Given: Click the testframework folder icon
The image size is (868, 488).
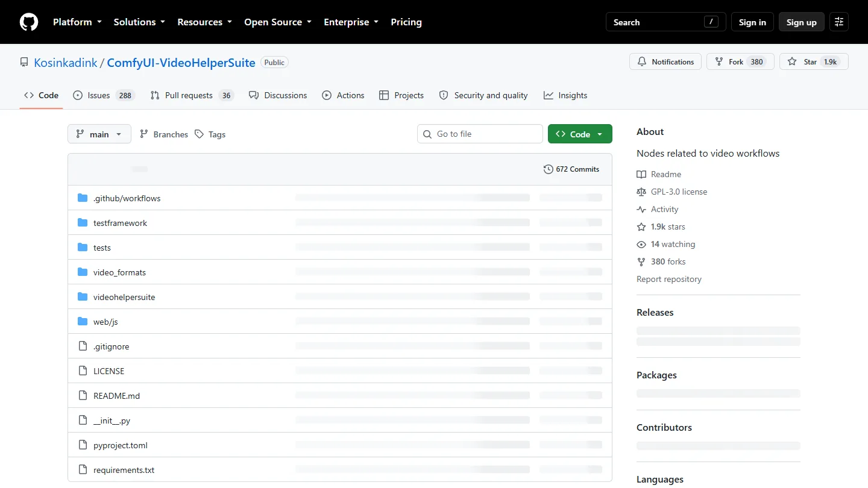Looking at the screenshot, I should (x=83, y=223).
